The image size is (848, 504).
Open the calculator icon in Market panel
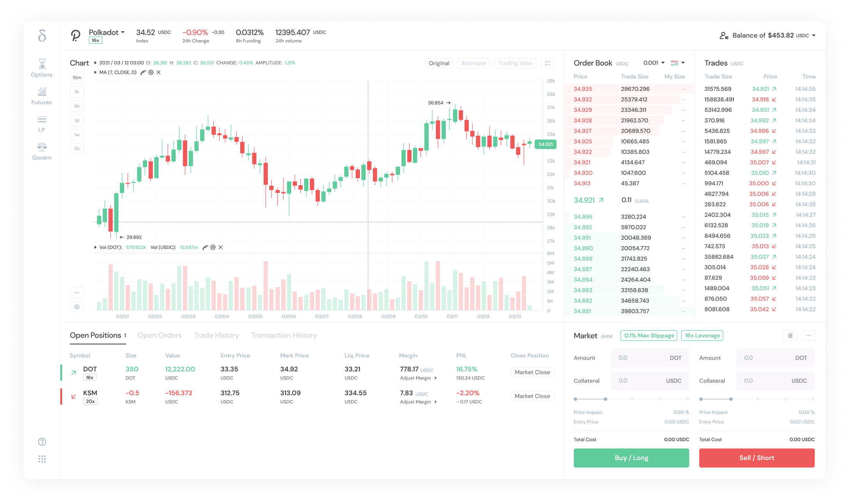pyautogui.click(x=790, y=335)
